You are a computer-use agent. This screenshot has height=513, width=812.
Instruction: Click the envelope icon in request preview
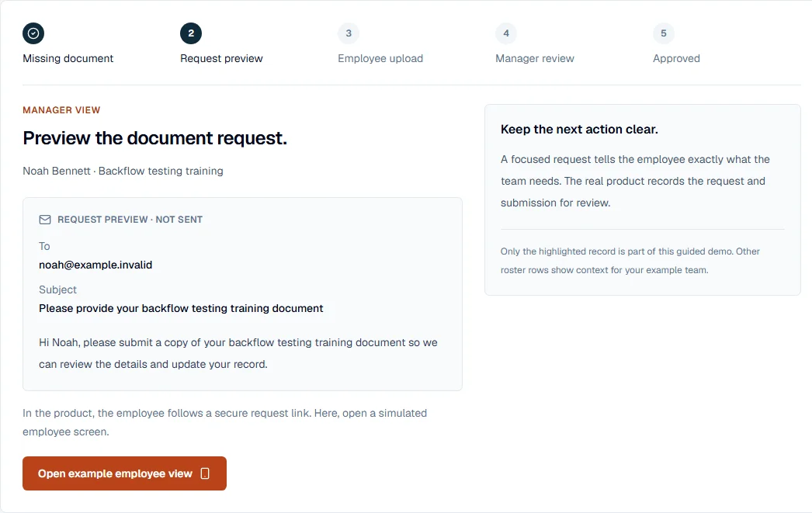[45, 220]
